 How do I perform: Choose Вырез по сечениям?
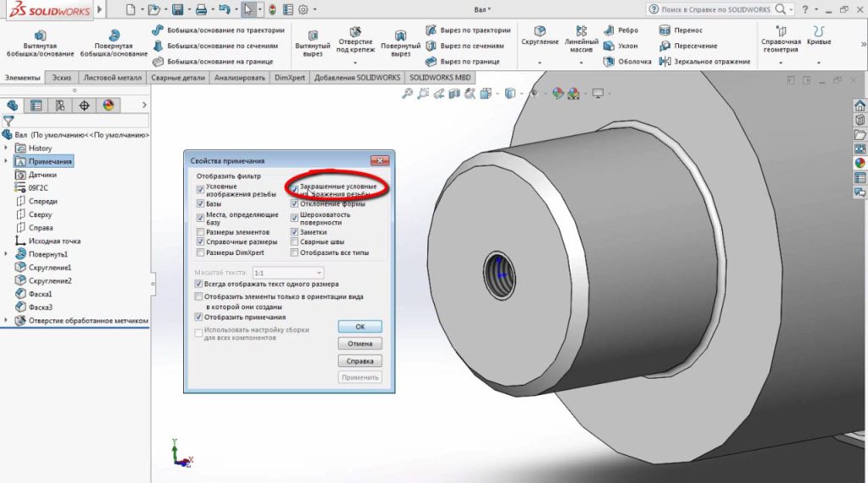(465, 46)
